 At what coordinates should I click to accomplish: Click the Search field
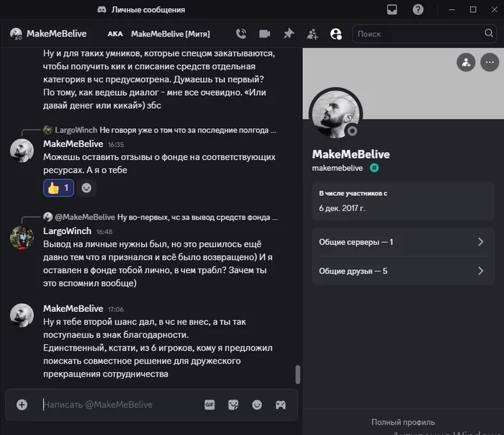click(424, 34)
